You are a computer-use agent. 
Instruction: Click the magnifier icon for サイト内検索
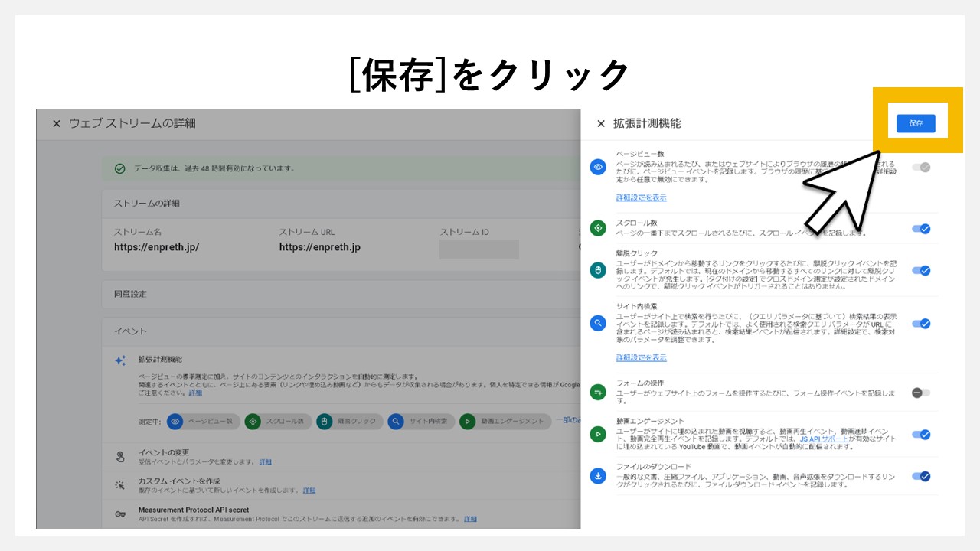click(x=598, y=323)
